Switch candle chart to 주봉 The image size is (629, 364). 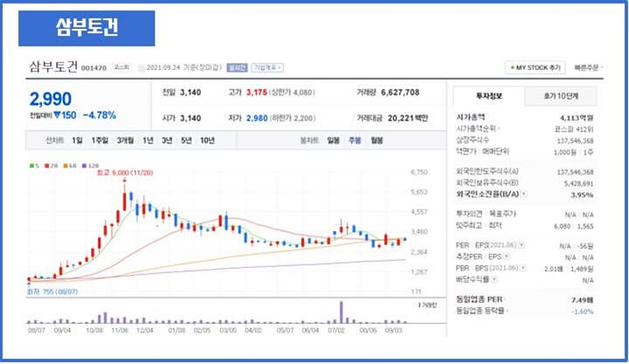click(x=355, y=141)
